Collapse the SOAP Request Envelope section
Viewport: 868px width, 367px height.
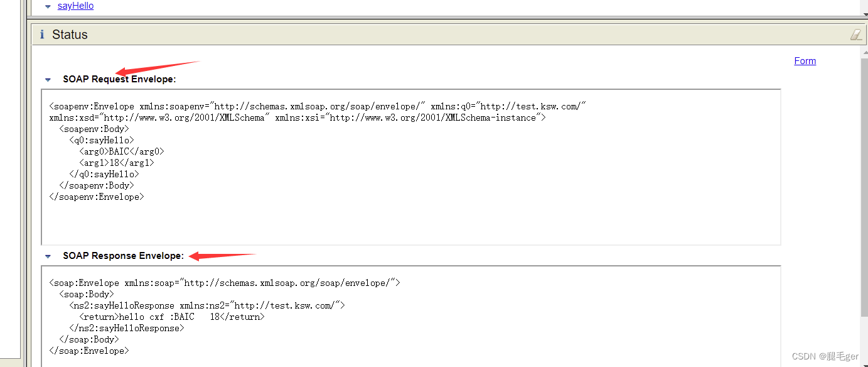48,79
